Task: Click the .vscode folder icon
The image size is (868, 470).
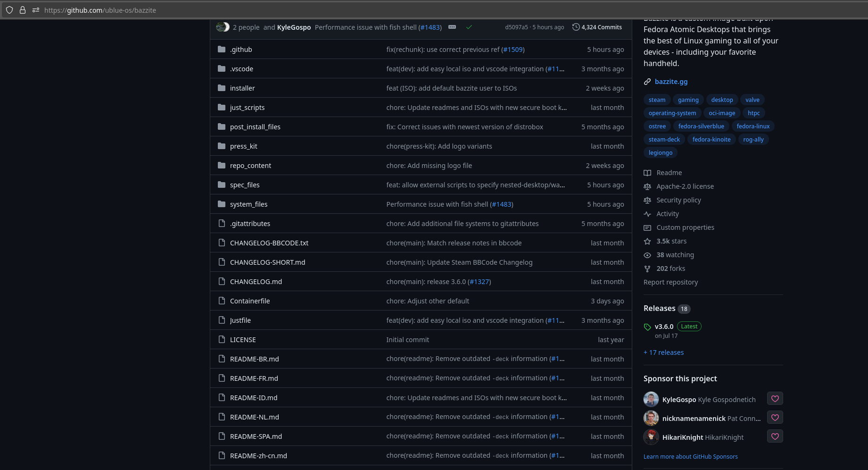Action: 222,68
